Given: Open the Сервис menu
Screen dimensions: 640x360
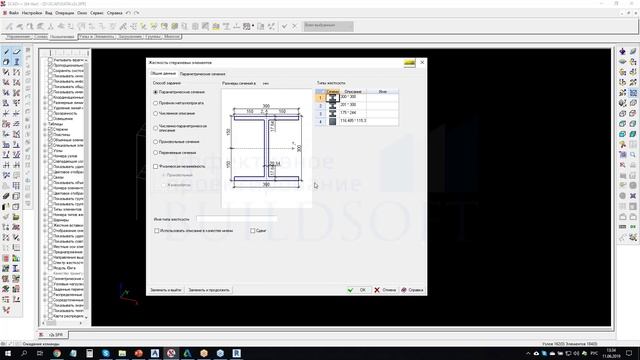Looking at the screenshot, I should click(97, 13).
